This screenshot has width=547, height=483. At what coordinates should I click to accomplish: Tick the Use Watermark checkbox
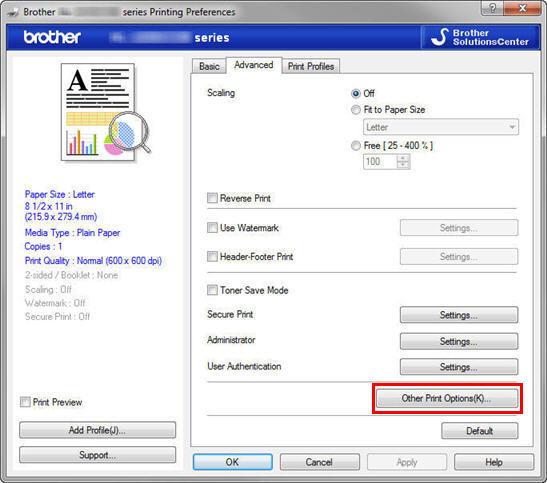coord(212,228)
